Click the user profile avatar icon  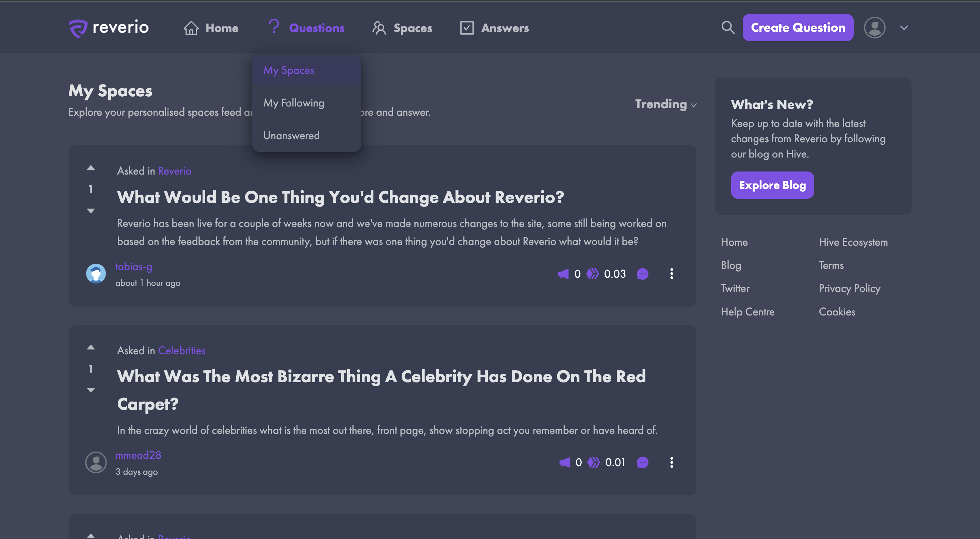874,27
